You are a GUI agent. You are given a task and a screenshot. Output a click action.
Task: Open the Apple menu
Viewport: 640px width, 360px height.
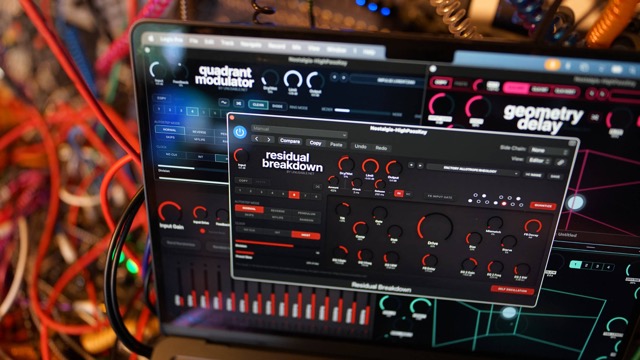pos(151,38)
